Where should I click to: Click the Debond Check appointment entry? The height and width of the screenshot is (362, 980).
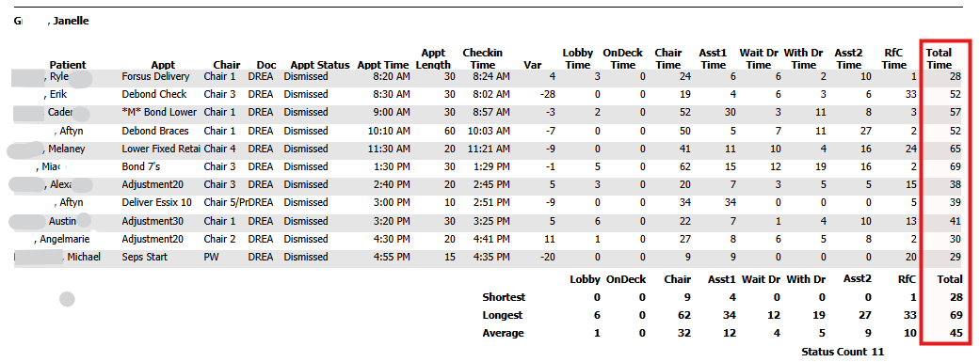(x=154, y=95)
